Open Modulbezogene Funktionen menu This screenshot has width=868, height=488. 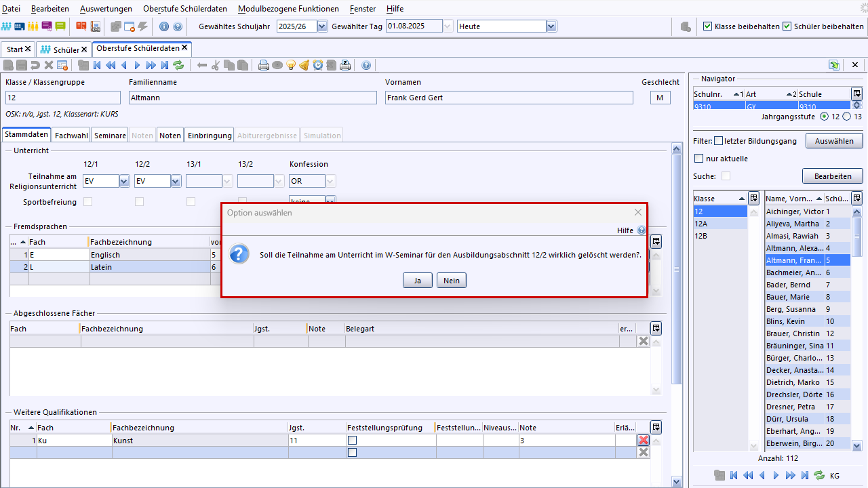288,9
